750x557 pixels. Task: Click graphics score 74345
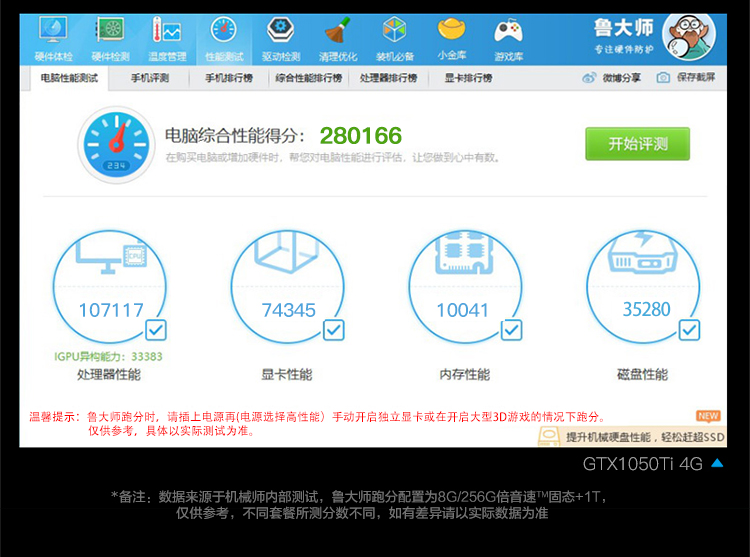pos(288,310)
